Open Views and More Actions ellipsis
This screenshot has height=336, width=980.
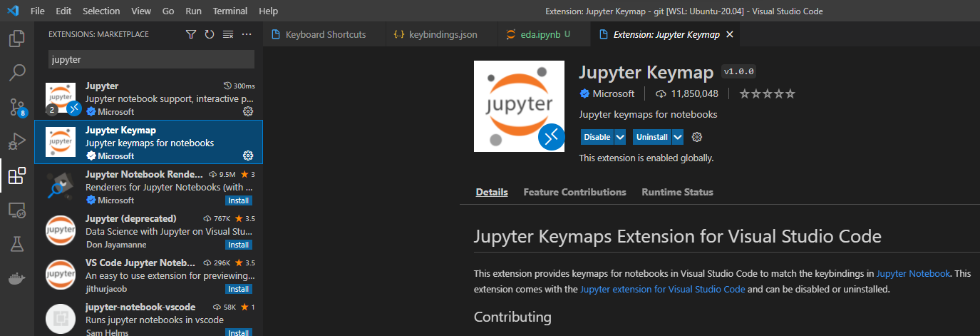tap(247, 34)
